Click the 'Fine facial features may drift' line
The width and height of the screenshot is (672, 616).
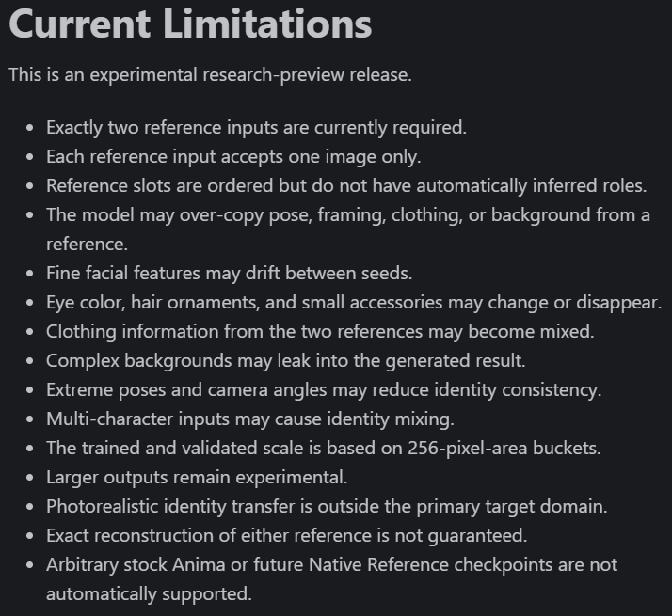tap(230, 274)
